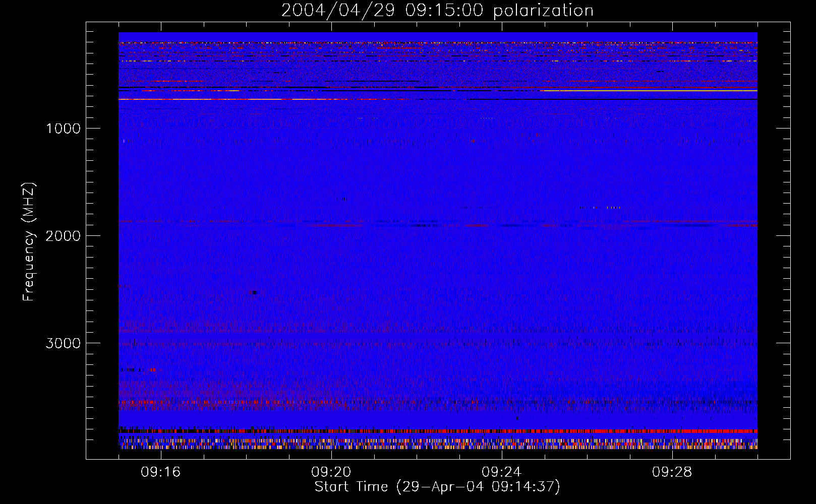Click the 09:28 time tick label
This screenshot has height=504, width=816.
click(x=672, y=472)
